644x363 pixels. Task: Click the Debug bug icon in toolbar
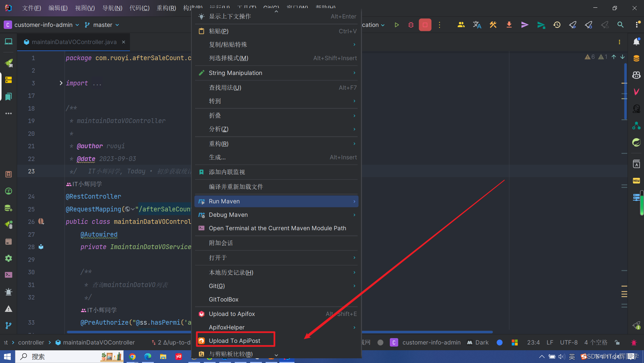411,25
